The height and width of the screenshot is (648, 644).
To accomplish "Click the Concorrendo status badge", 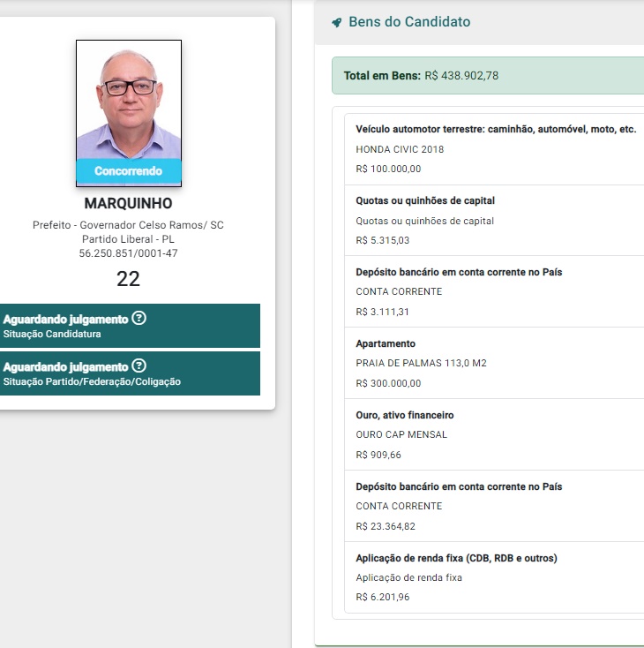I will coord(129,170).
